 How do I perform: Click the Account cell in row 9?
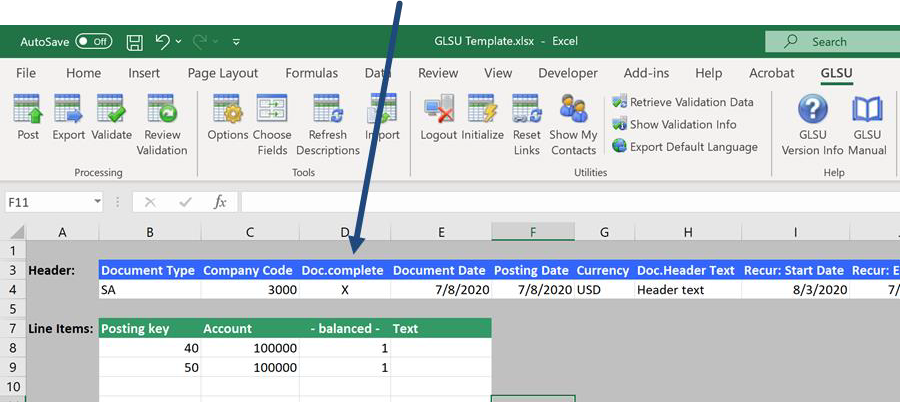click(x=250, y=368)
